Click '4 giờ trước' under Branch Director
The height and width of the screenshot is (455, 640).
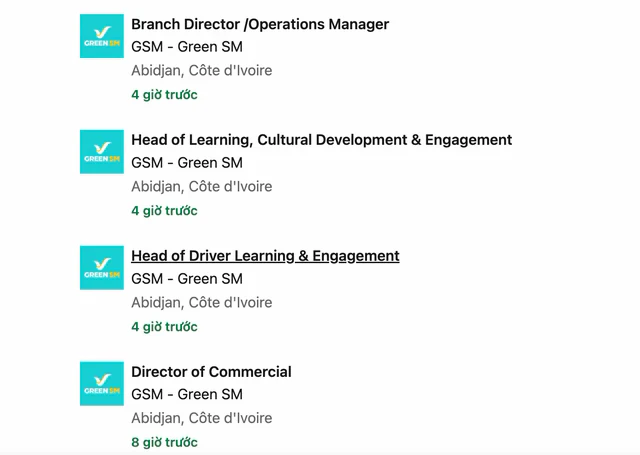[x=164, y=95]
